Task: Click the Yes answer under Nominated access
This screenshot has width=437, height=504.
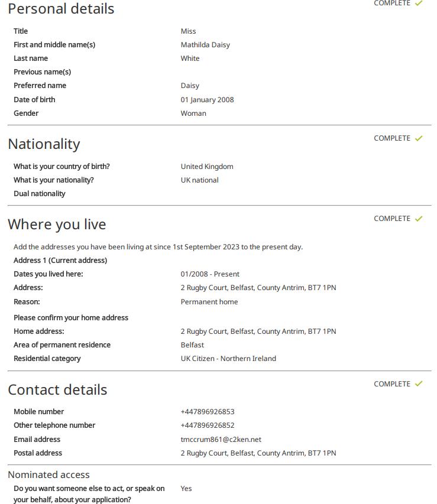Action: 186,489
